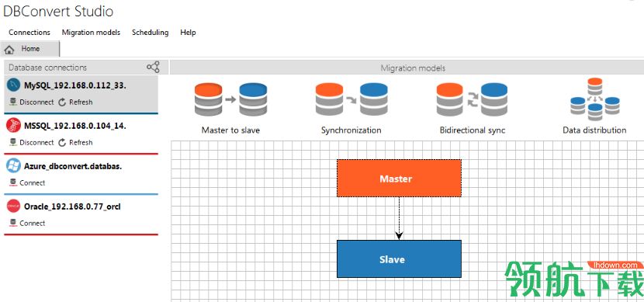644x302 pixels.
Task: Switch to the Home tab
Action: [x=30, y=48]
